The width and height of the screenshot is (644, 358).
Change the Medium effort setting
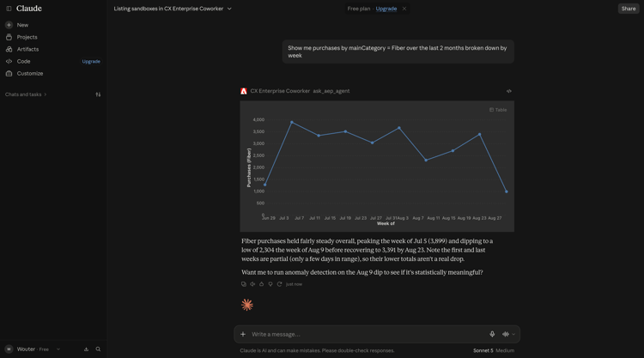(505, 350)
